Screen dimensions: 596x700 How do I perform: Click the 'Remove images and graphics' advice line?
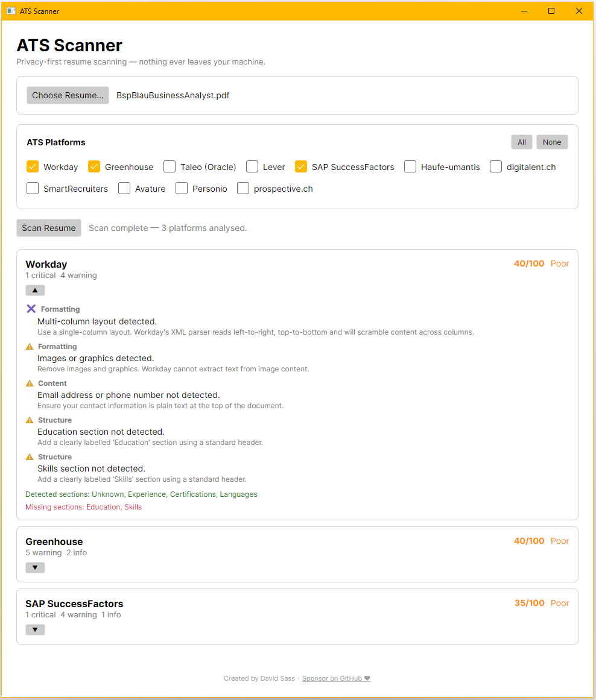pyautogui.click(x=173, y=369)
